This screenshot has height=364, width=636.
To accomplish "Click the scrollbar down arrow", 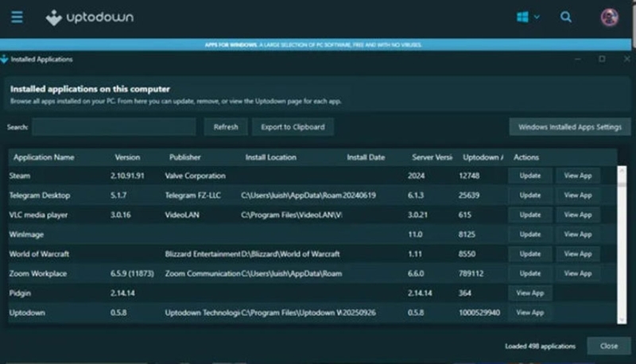I will click(x=622, y=319).
